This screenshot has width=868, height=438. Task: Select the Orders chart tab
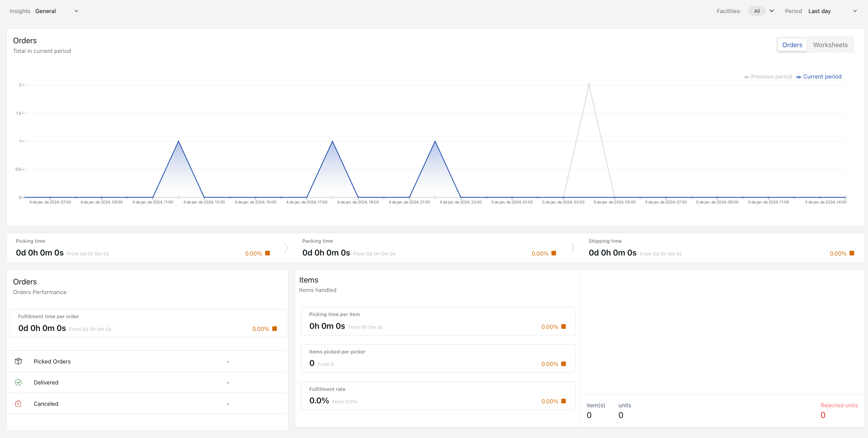(x=792, y=45)
